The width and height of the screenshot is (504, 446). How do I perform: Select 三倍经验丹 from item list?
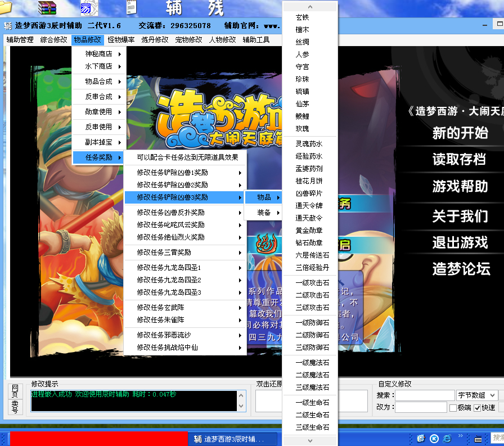point(310,268)
